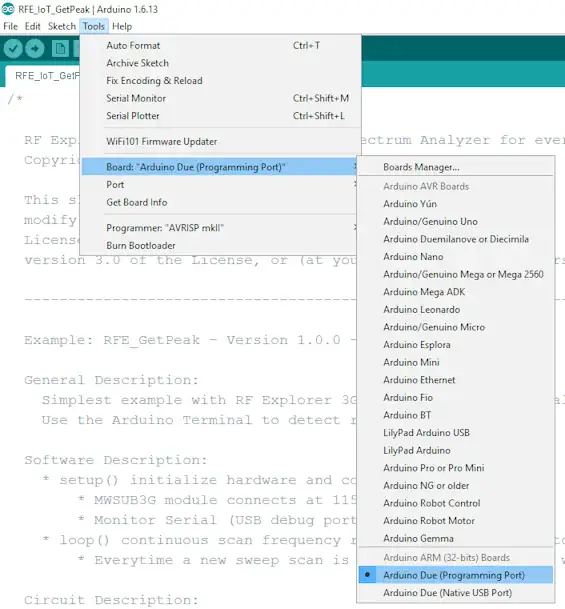Screen dimensions: 565x609
Task: Choose Arduino Robot Control board
Action: point(456,503)
